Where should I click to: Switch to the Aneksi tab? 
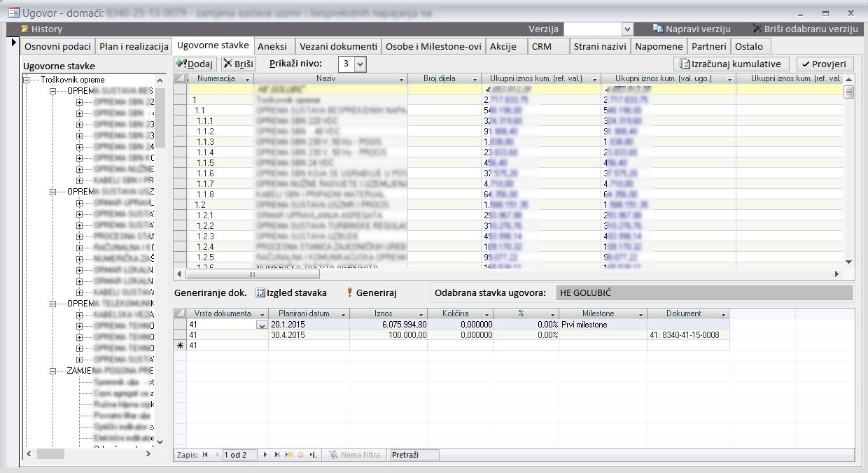pyautogui.click(x=273, y=46)
